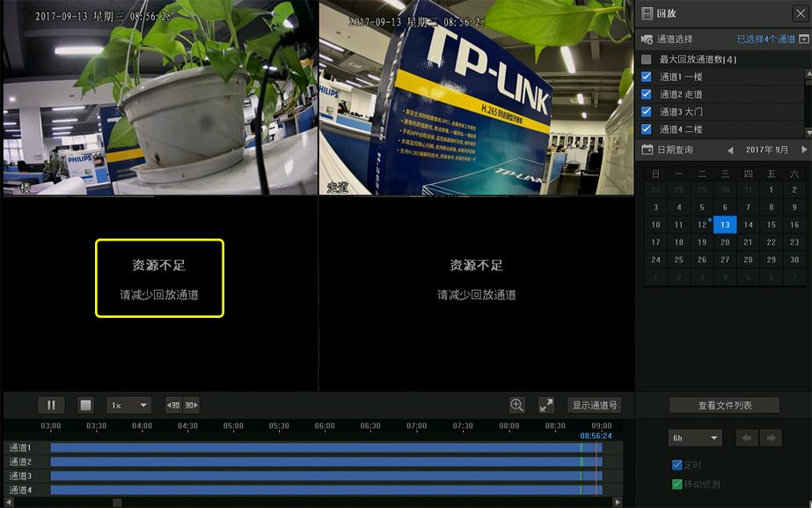The image size is (812, 508).
Task: Uncheck the 通道3 大门 channel checkbox
Action: tap(647, 111)
